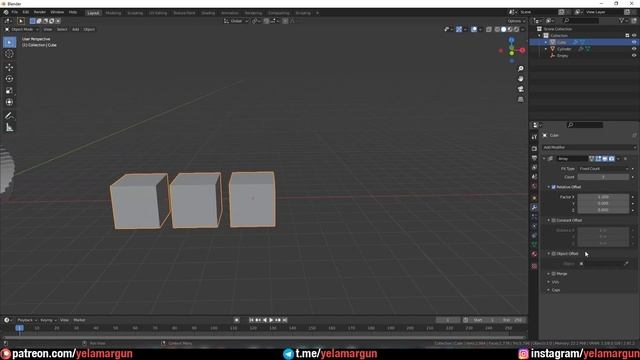Image resolution: width=640 pixels, height=360 pixels.
Task: Open the Edit menu
Action: click(x=26, y=13)
